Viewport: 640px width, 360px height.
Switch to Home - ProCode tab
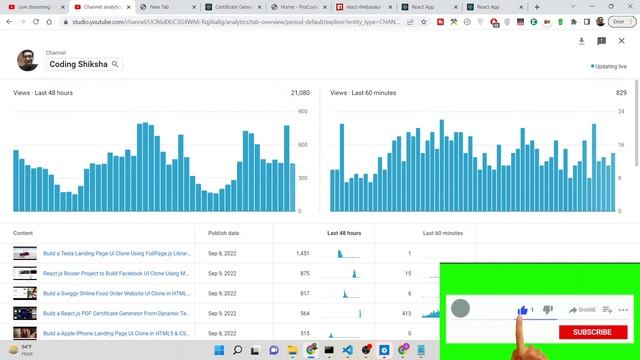click(299, 7)
